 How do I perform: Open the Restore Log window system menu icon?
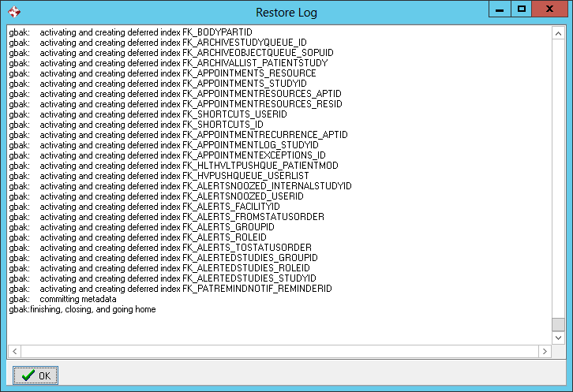(13, 12)
